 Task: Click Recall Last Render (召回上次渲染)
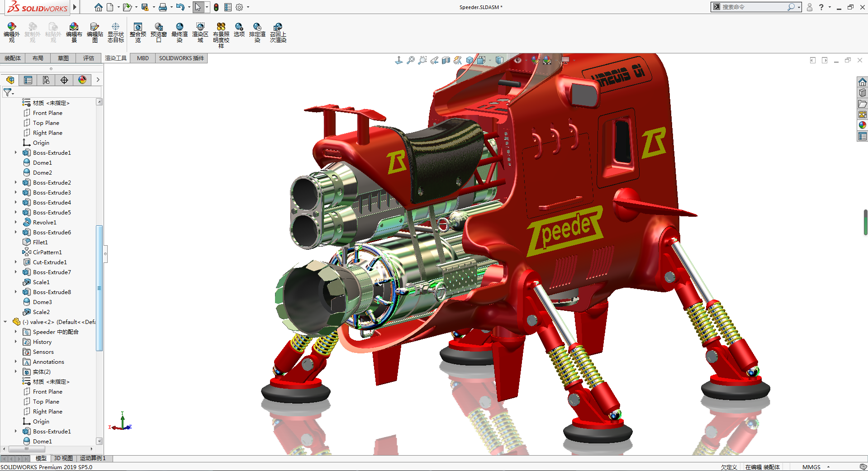[278, 33]
